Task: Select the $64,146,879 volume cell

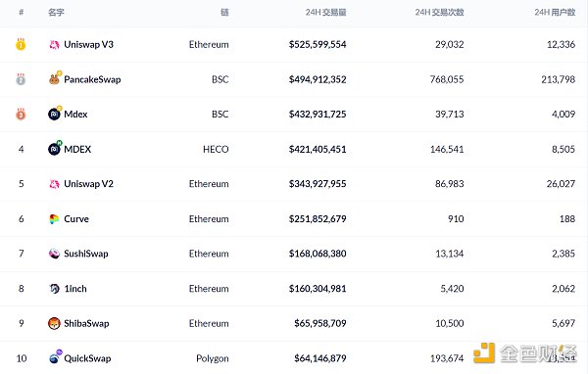Action: 320,358
